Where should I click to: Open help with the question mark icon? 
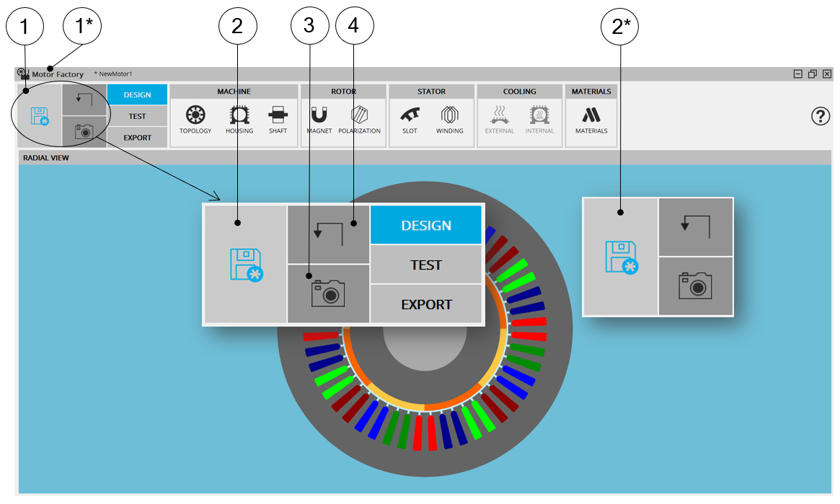[821, 116]
